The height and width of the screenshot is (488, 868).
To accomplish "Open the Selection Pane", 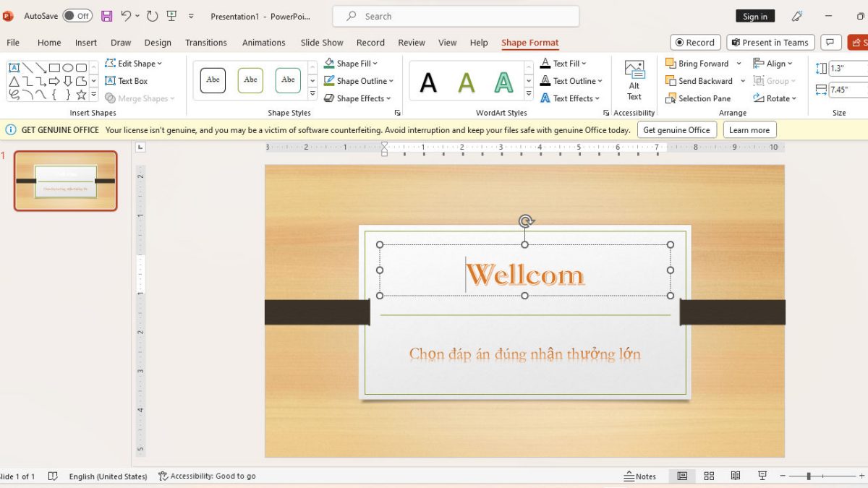I will tap(697, 98).
